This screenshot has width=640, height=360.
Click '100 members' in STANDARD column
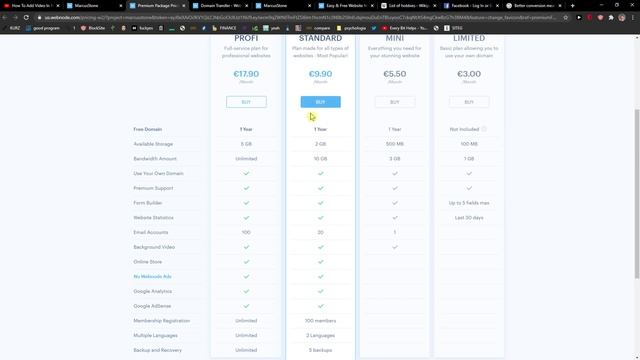click(320, 320)
